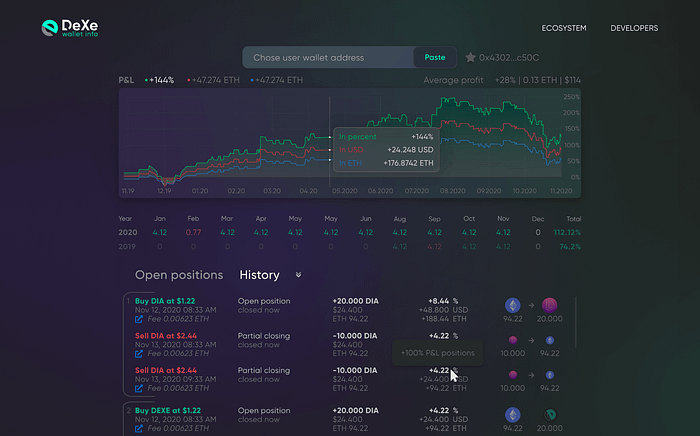Click the Jan column header
This screenshot has height=436, width=700.
tap(160, 219)
